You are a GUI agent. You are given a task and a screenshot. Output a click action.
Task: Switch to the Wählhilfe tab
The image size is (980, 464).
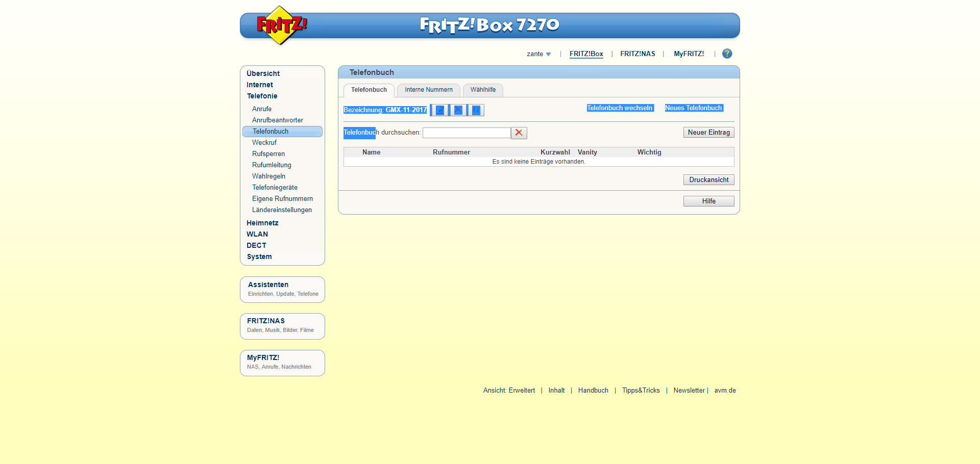(483, 90)
